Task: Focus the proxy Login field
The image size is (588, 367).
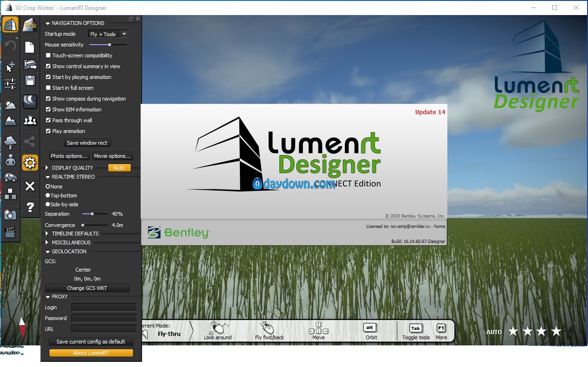Action: (104, 307)
